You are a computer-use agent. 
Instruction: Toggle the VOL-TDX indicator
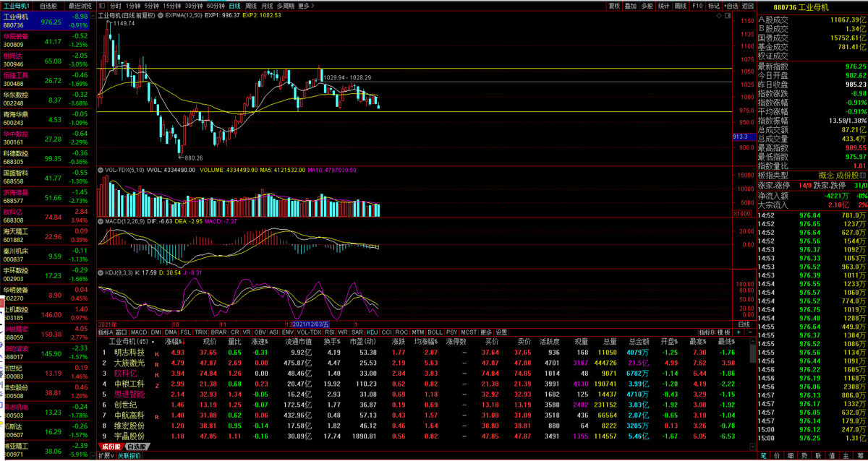309,332
